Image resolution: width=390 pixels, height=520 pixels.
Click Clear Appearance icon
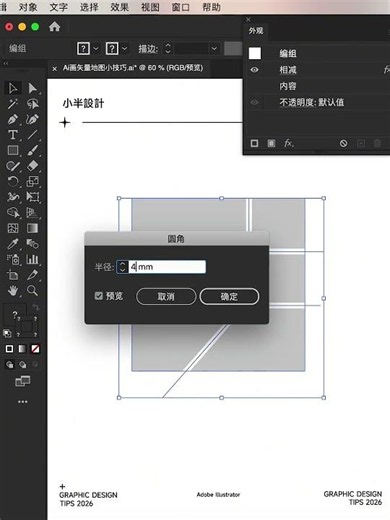[x=343, y=143]
